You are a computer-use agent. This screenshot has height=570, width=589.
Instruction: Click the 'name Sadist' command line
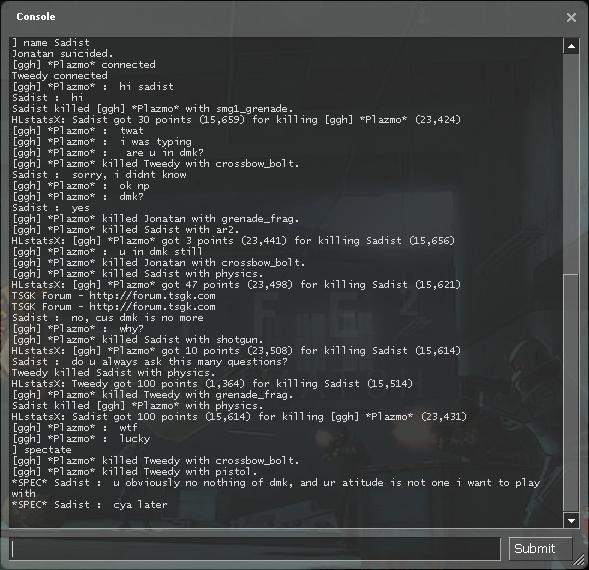(51, 42)
